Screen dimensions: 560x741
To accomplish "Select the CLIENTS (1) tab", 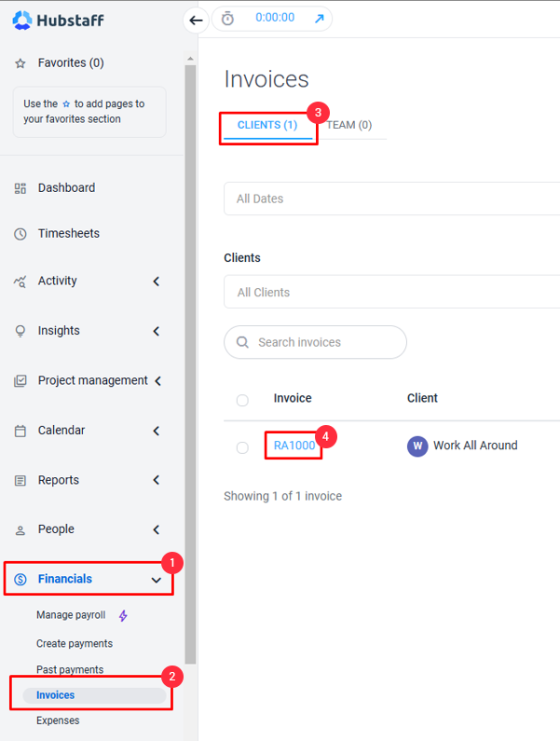I will [267, 125].
